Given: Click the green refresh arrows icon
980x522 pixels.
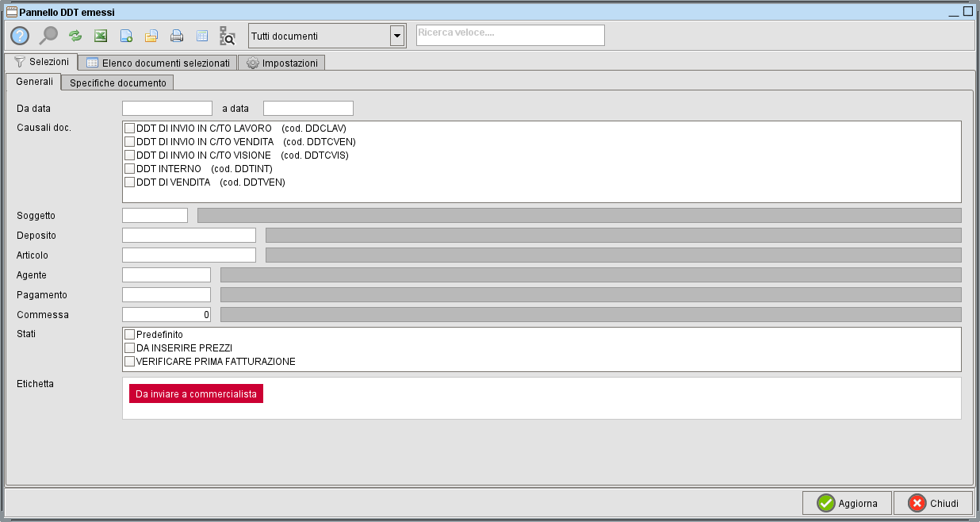Looking at the screenshot, I should (x=75, y=36).
